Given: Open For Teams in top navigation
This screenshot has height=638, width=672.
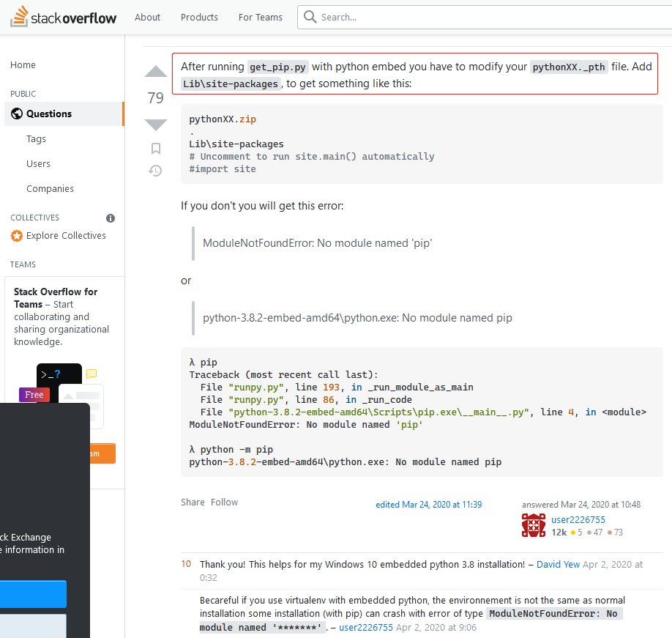Looking at the screenshot, I should pos(260,18).
